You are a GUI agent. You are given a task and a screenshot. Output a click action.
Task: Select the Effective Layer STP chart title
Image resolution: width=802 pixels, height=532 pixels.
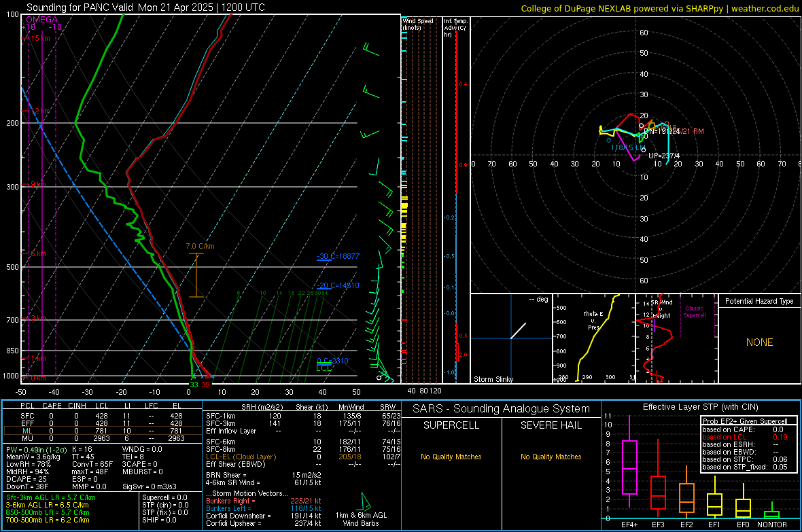coord(700,407)
